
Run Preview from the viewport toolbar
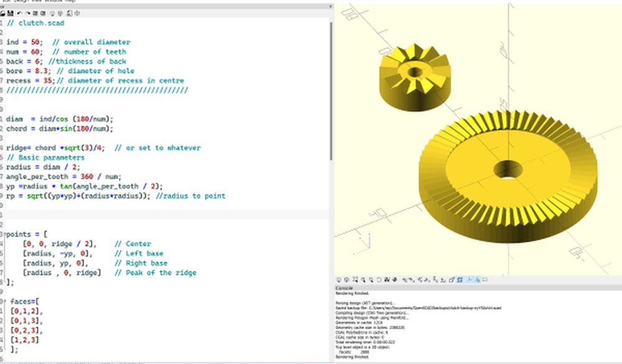[x=339, y=280]
